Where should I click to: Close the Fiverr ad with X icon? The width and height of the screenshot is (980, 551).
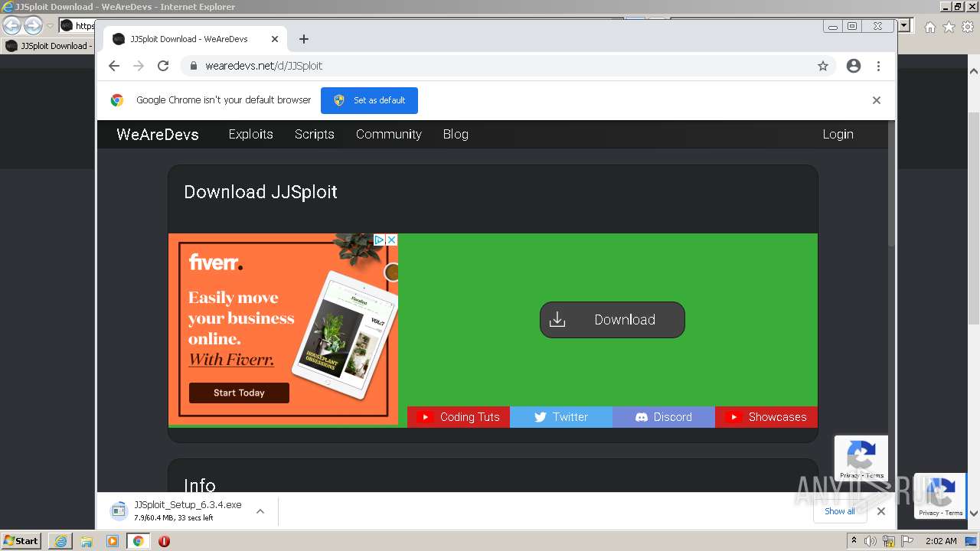(x=391, y=240)
